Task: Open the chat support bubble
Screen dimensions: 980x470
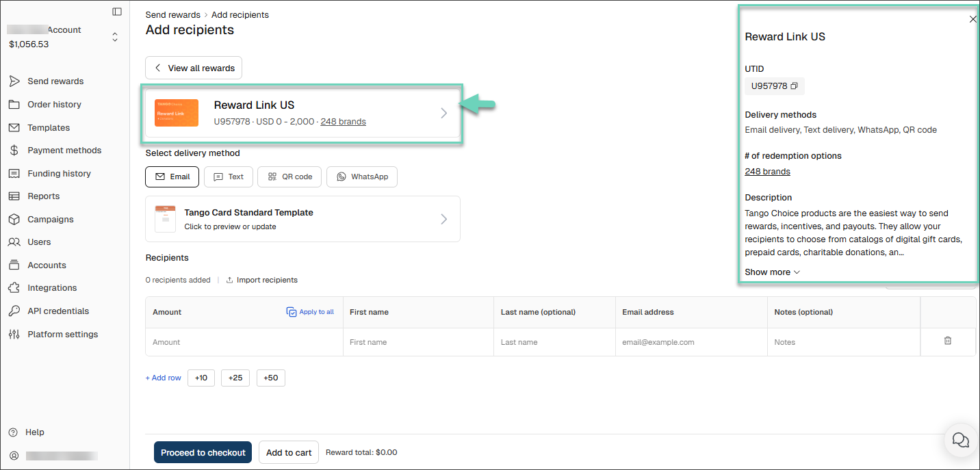Action: coord(961,439)
